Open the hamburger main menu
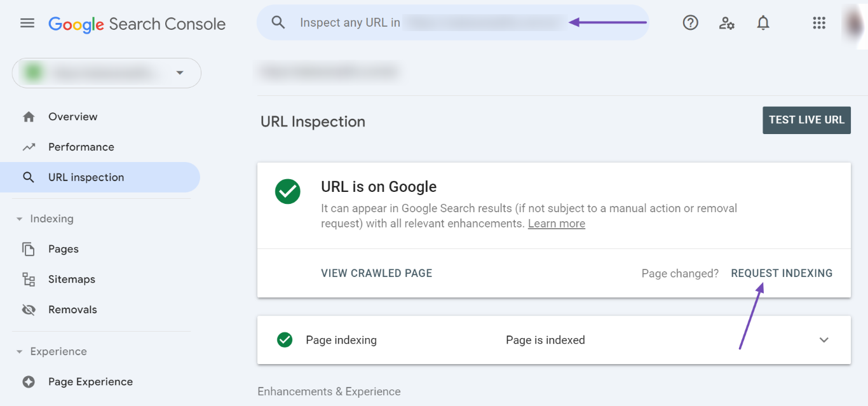868x406 pixels. [x=27, y=24]
